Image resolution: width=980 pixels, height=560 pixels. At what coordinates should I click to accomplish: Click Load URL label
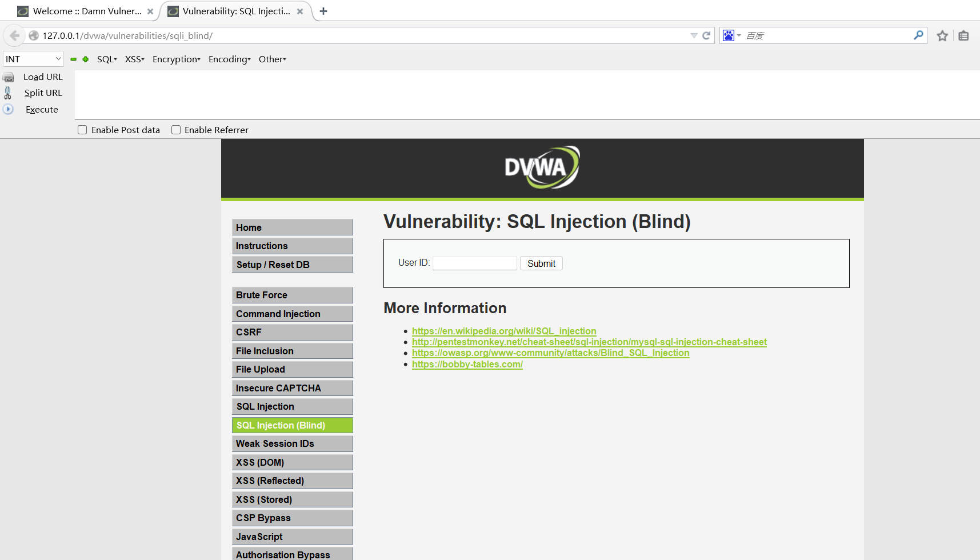pos(43,77)
